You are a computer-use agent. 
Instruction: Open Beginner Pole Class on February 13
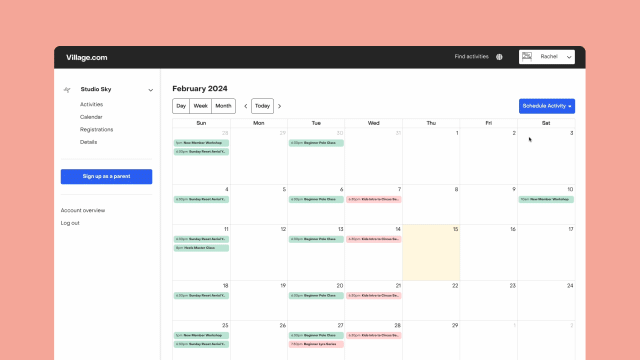[x=316, y=239]
